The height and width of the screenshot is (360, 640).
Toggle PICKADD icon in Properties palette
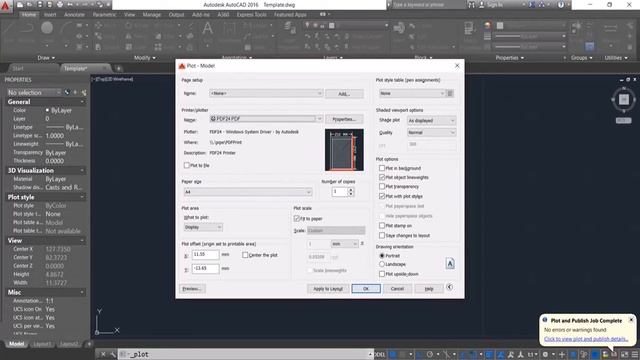tap(67, 93)
